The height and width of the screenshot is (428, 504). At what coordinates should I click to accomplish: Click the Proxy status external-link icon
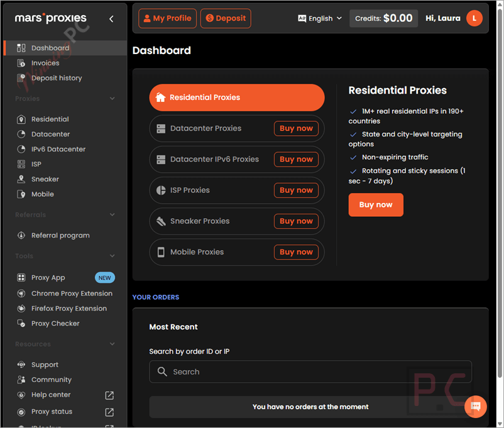(x=109, y=412)
